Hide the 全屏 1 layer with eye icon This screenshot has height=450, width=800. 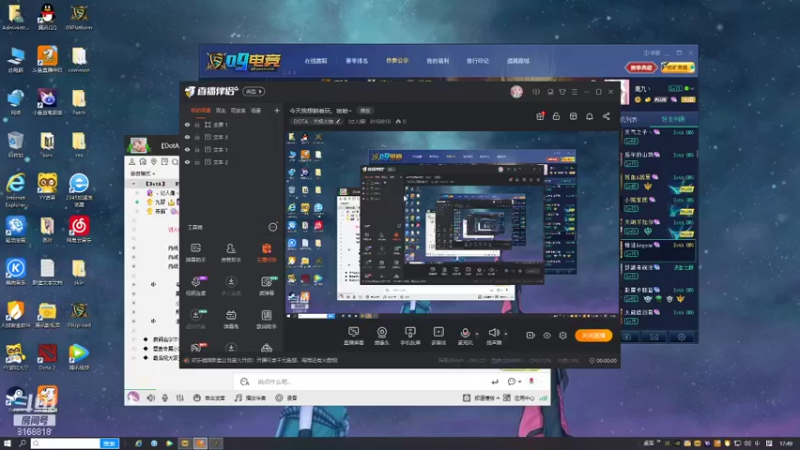pos(187,124)
